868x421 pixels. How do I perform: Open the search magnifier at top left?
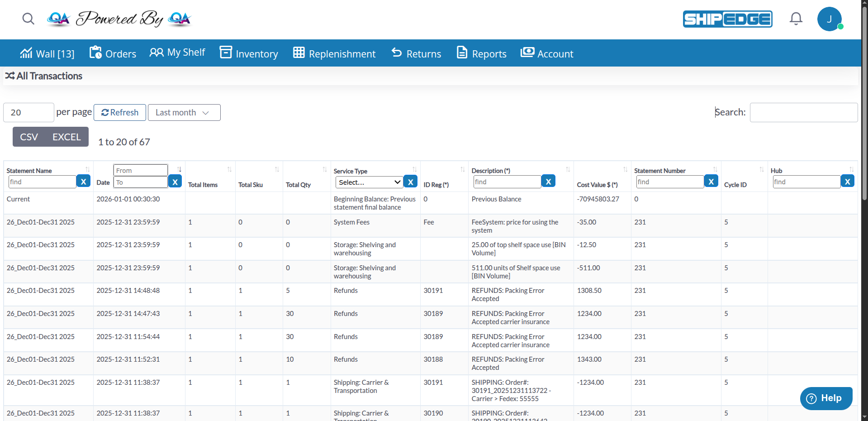28,19
